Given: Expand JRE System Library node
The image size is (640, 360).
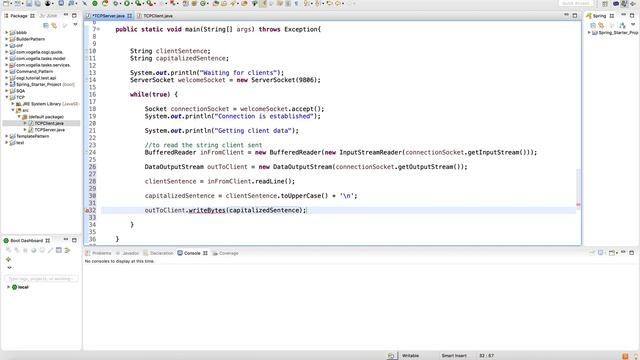Looking at the screenshot, I should click(13, 104).
